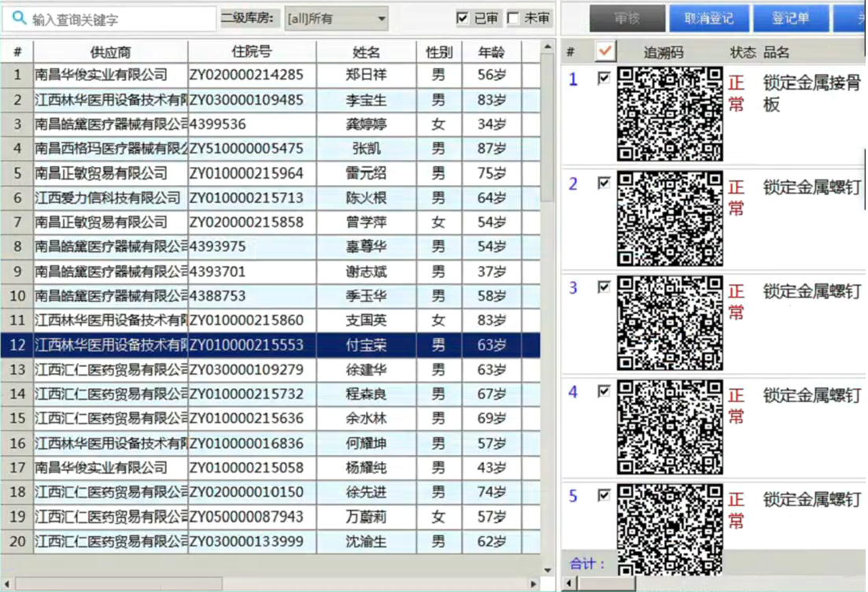This screenshot has height=592, width=868.
Task: Click QR code for item 1 锁定金属接骨板
Action: pos(670,114)
